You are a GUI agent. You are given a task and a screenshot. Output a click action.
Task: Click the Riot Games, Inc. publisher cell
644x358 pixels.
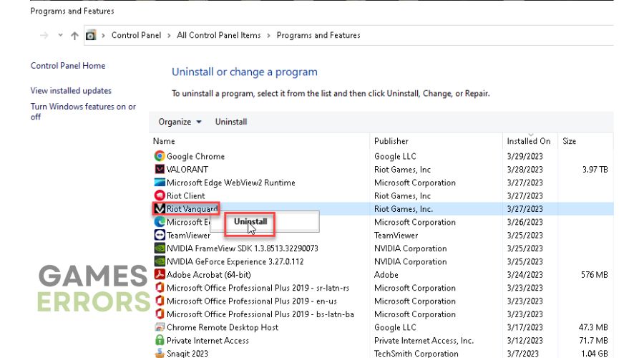coord(404,209)
